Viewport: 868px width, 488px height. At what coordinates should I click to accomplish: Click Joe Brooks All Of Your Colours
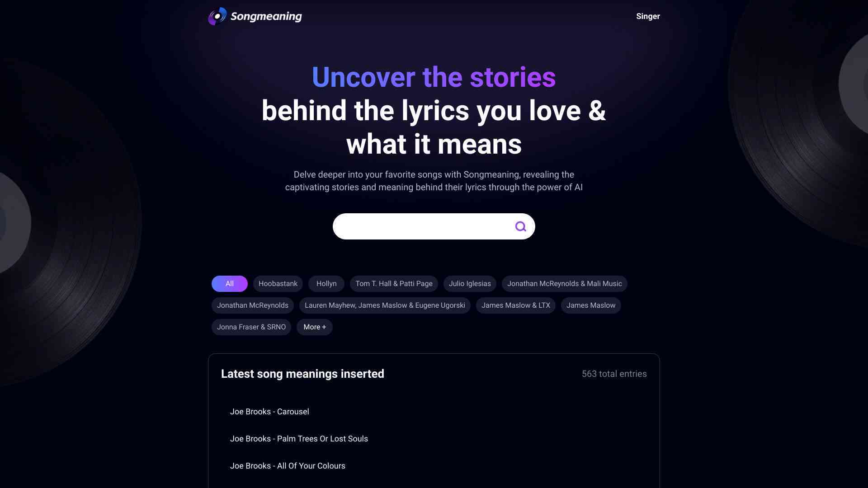(x=288, y=465)
